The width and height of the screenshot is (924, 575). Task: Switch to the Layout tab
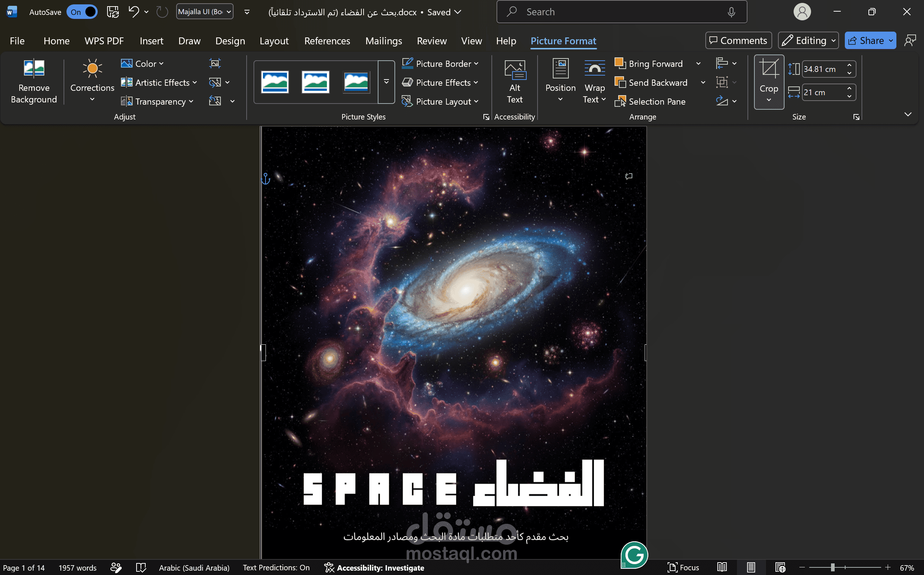[x=274, y=41]
